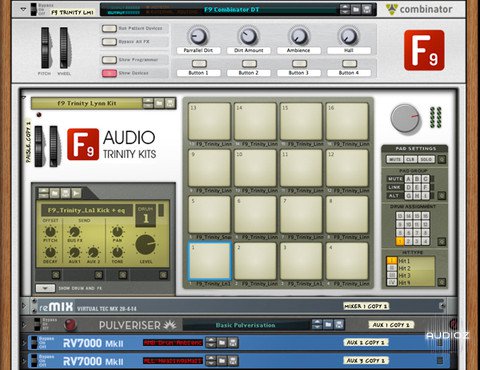Click the Dirt Amount knob
480x370 pixels.
[248, 36]
